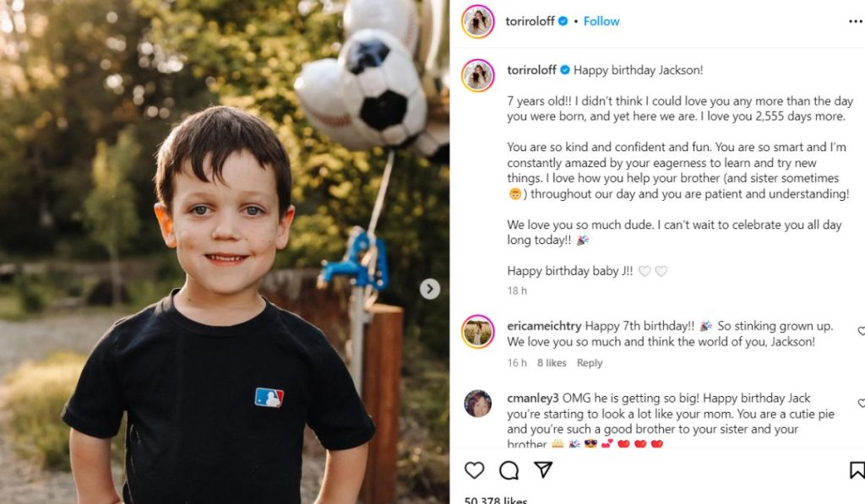The image size is (865, 504).
Task: Follow toriroloff
Action: [601, 21]
